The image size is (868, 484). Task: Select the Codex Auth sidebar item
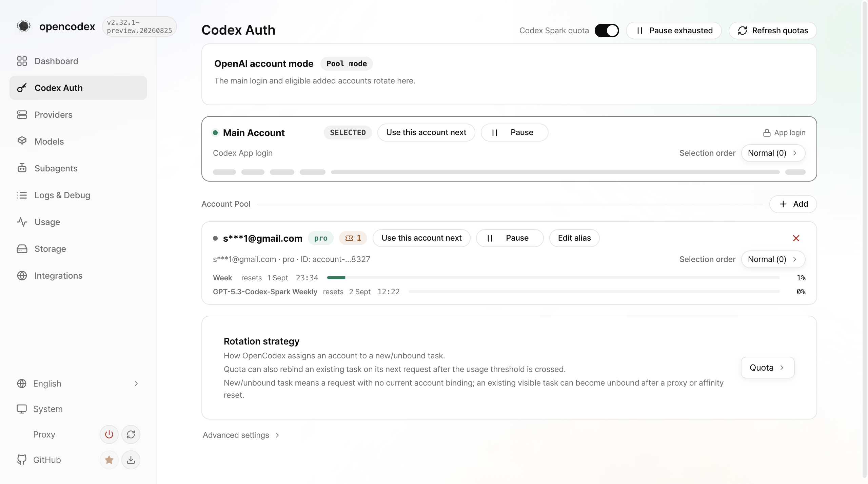78,88
